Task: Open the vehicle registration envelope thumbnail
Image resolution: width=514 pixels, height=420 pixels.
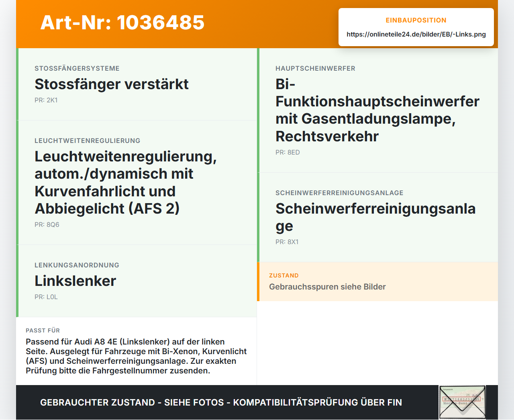Action: 463,403
